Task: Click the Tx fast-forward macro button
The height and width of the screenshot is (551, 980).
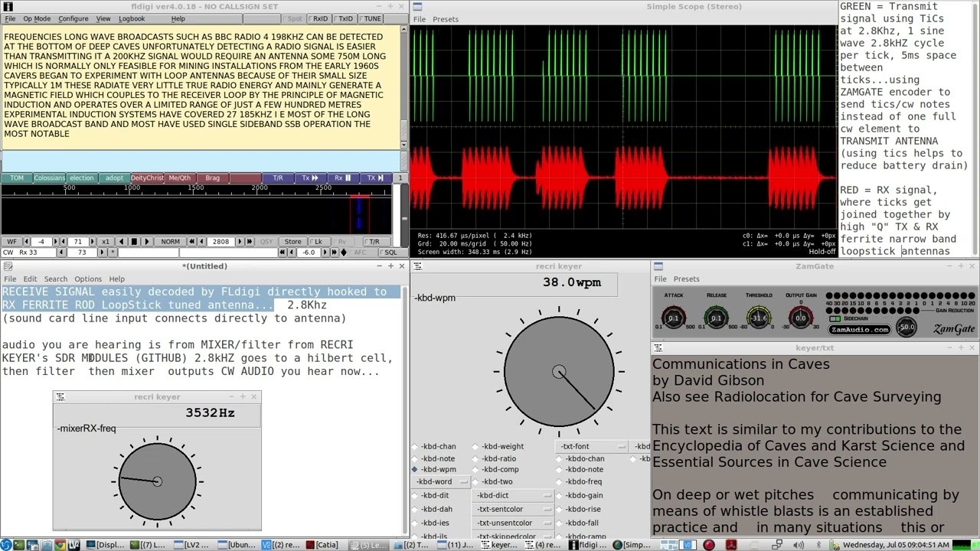Action: pyautogui.click(x=310, y=178)
